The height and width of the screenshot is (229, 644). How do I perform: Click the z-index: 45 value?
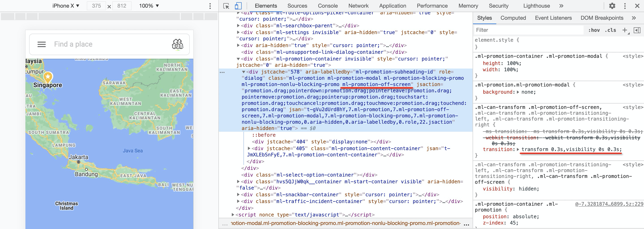coord(514,223)
